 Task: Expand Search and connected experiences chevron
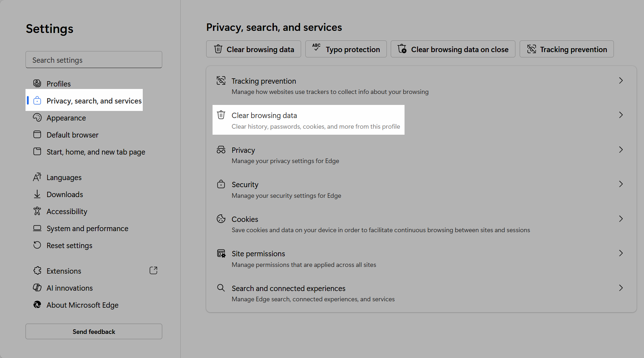click(x=621, y=288)
